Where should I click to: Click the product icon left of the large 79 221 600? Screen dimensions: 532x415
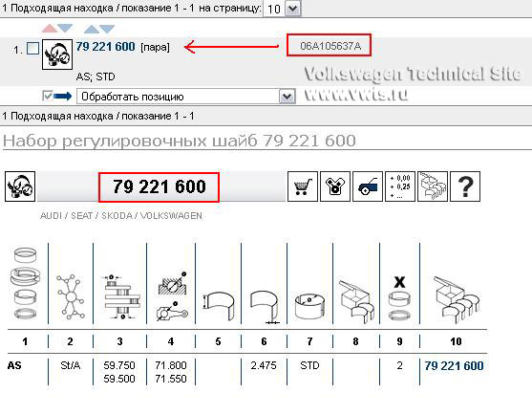20,186
